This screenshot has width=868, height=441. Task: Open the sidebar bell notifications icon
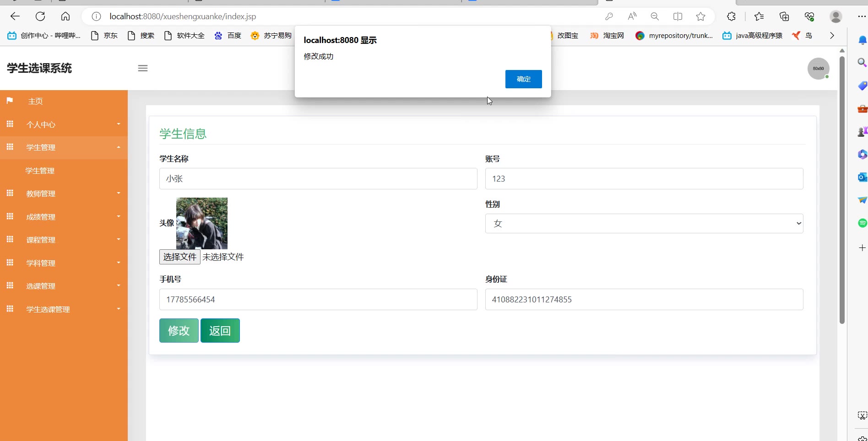tap(862, 40)
